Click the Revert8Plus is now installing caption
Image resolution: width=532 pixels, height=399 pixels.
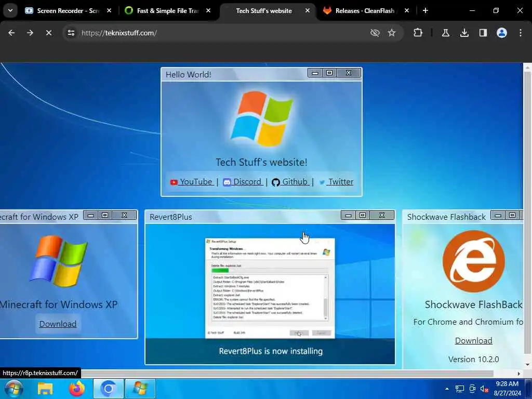(x=270, y=351)
